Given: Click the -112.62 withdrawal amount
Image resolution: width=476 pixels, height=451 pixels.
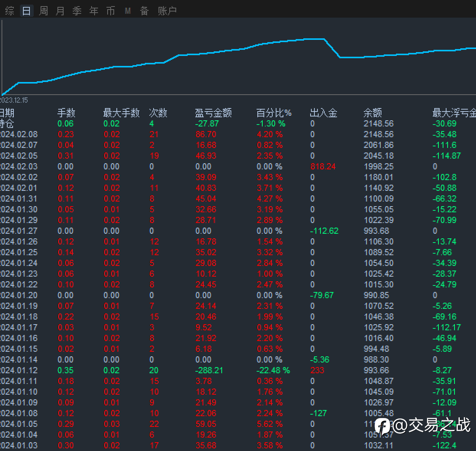Looking at the screenshot, I should click(x=324, y=231).
